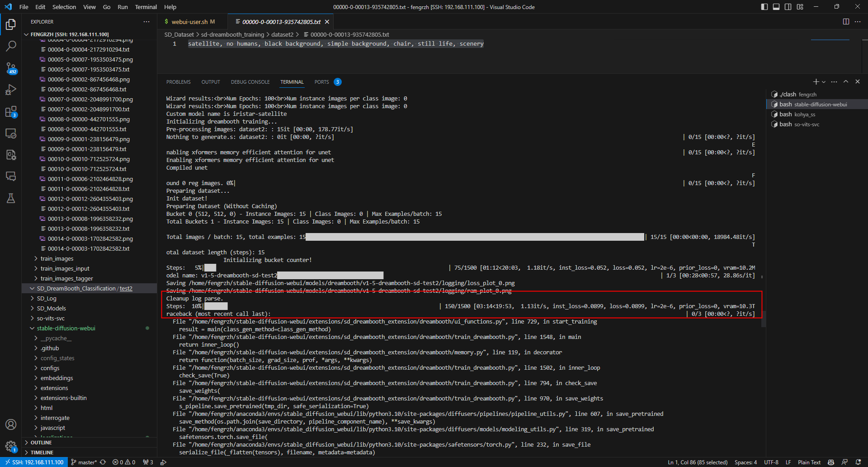Viewport: 868px width, 467px height.
Task: Toggle the secondary sidebar visibility icon
Action: tap(788, 6)
